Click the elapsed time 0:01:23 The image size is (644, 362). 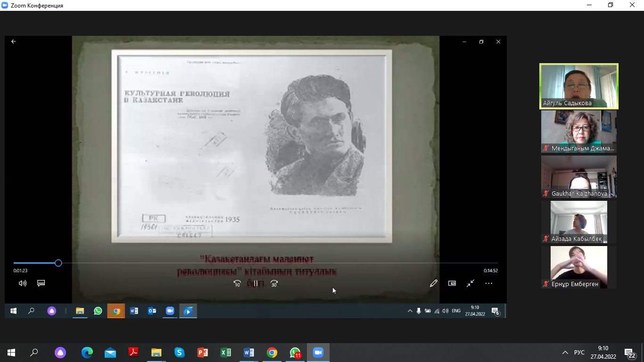[20, 271]
